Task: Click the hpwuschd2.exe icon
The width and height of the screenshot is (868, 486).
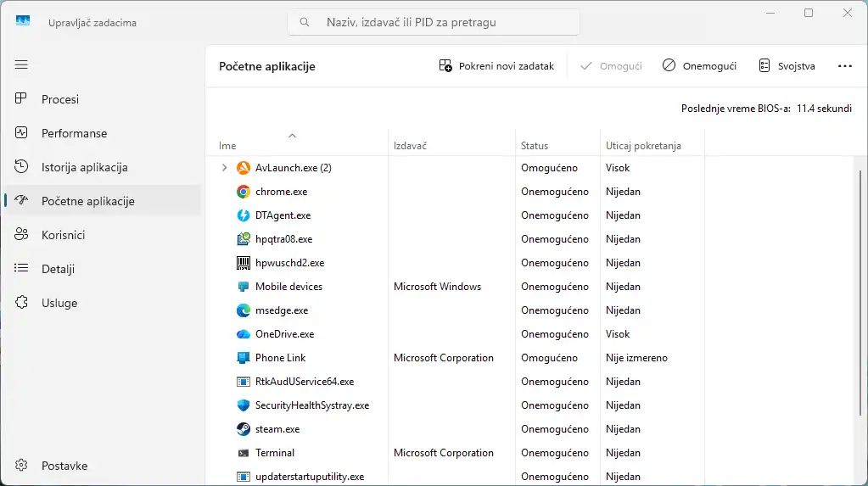Action: click(243, 263)
